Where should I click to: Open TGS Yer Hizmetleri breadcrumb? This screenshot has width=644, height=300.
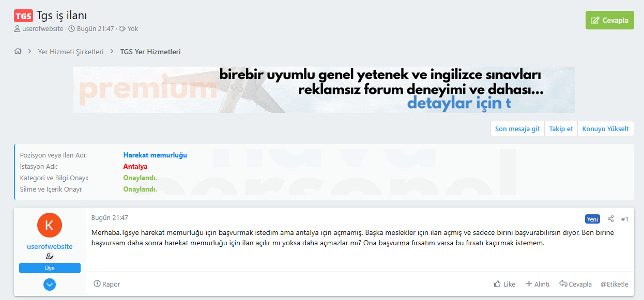pyautogui.click(x=150, y=52)
